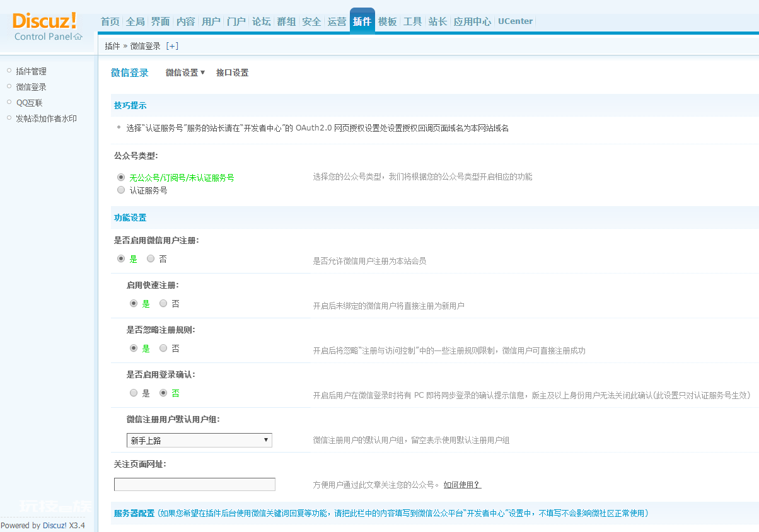This screenshot has width=759, height=532.
Task: Switch to the 界面 menu
Action: coord(161,21)
